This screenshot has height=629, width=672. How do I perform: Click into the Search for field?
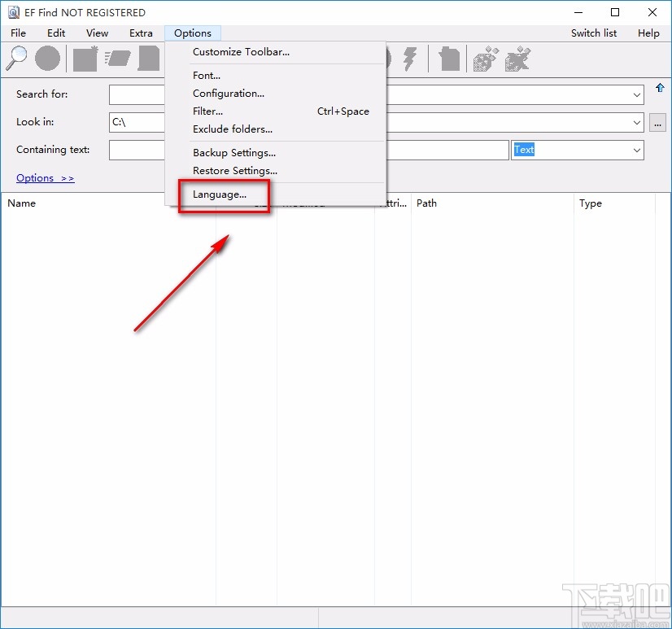click(x=377, y=94)
